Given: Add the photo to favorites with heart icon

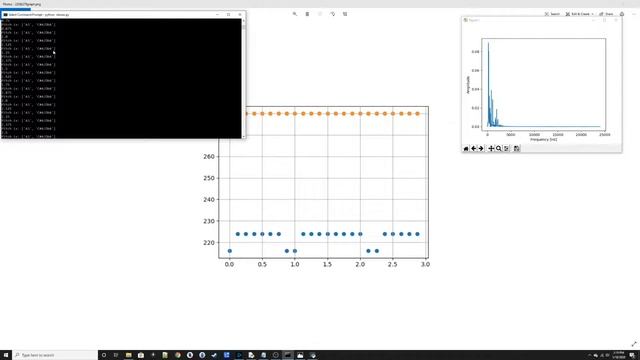Looking at the screenshot, I should pyautogui.click(x=320, y=14).
